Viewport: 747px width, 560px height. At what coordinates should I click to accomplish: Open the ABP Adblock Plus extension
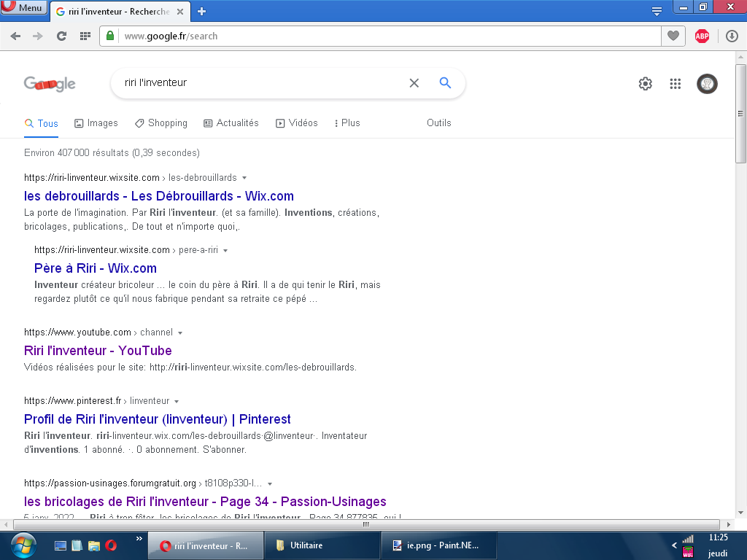coord(703,36)
